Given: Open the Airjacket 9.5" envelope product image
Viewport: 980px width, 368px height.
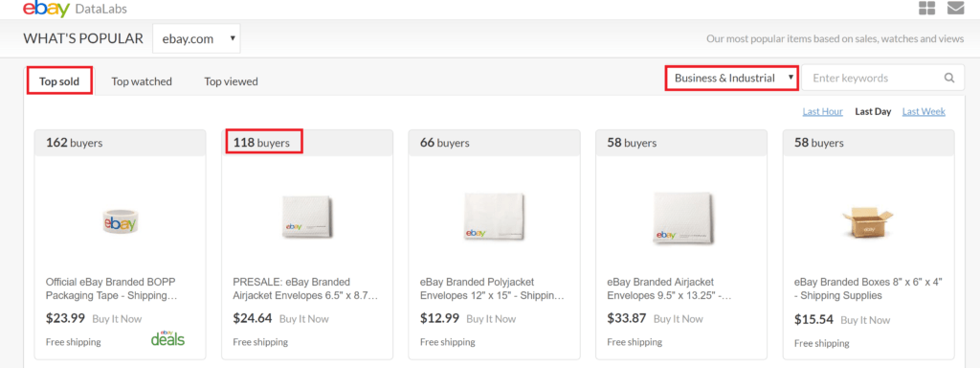Looking at the screenshot, I should 681,218.
